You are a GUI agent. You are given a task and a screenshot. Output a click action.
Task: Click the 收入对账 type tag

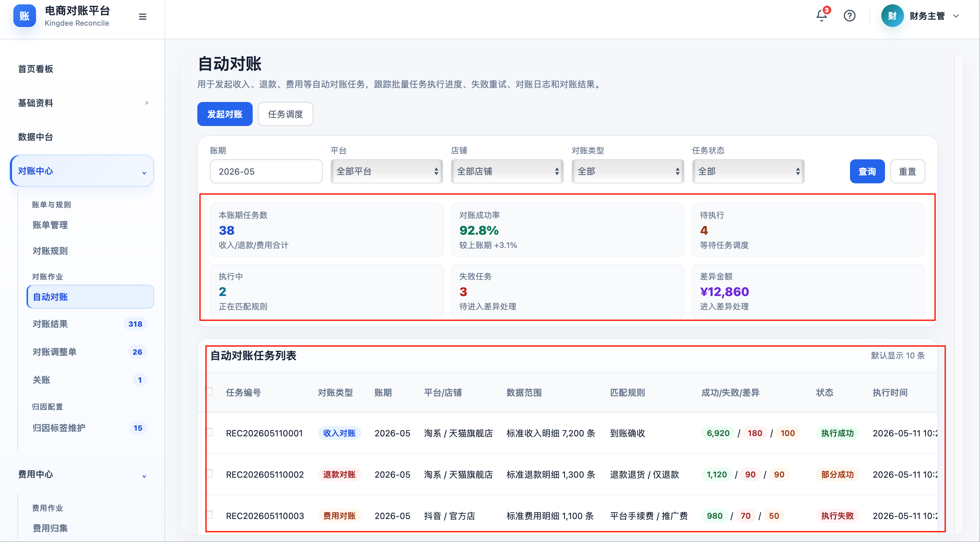(339, 433)
